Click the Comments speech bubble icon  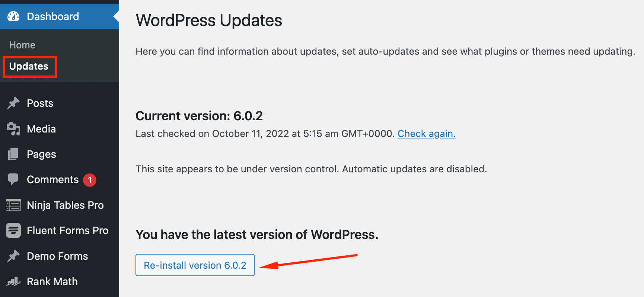[13, 180]
